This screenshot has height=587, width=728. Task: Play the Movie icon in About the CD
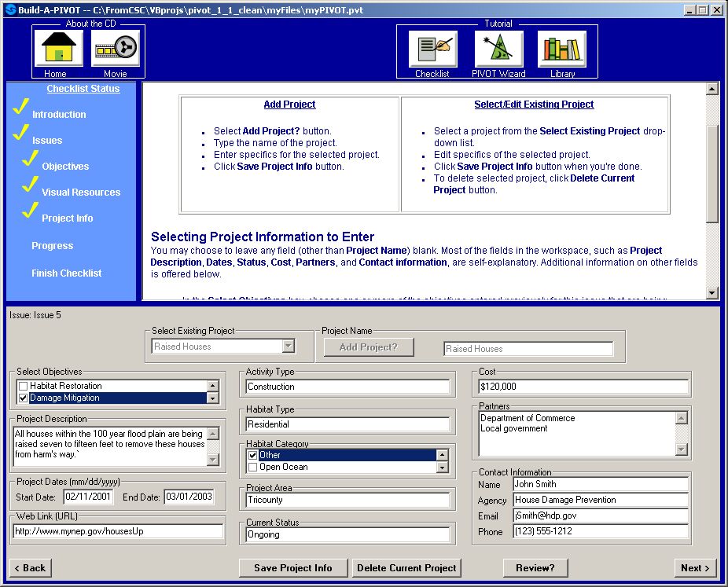coord(116,48)
